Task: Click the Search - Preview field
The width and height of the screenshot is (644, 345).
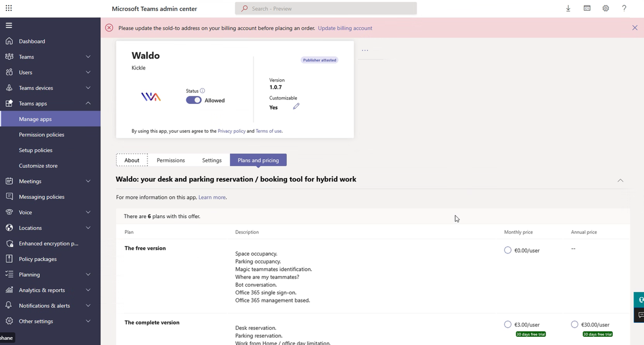Action: (x=326, y=8)
